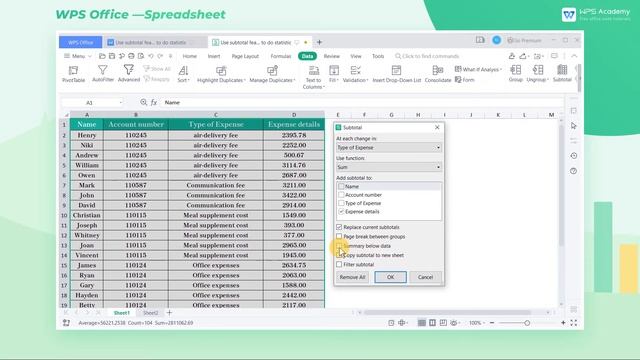The height and width of the screenshot is (360, 640).
Task: Open the Fill dropdown
Action: pos(333,74)
